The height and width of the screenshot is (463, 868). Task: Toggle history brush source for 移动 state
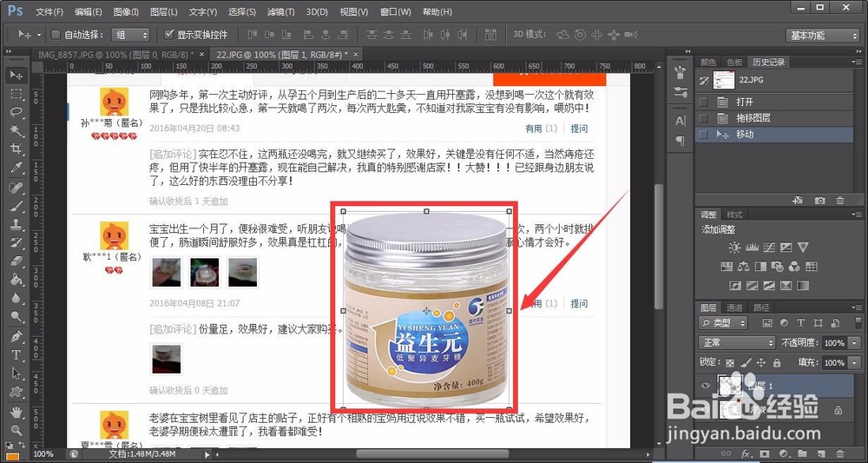point(704,135)
